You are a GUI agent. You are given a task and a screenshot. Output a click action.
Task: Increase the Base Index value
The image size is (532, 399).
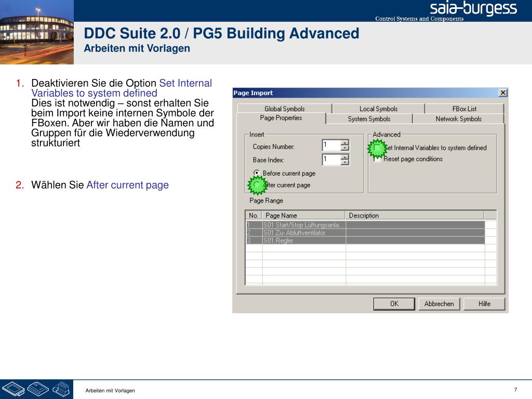345,157
